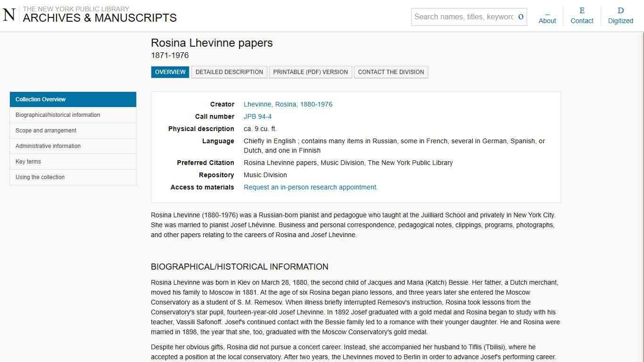
Task: Select Collection Overview in the sidebar
Action: 41,99
